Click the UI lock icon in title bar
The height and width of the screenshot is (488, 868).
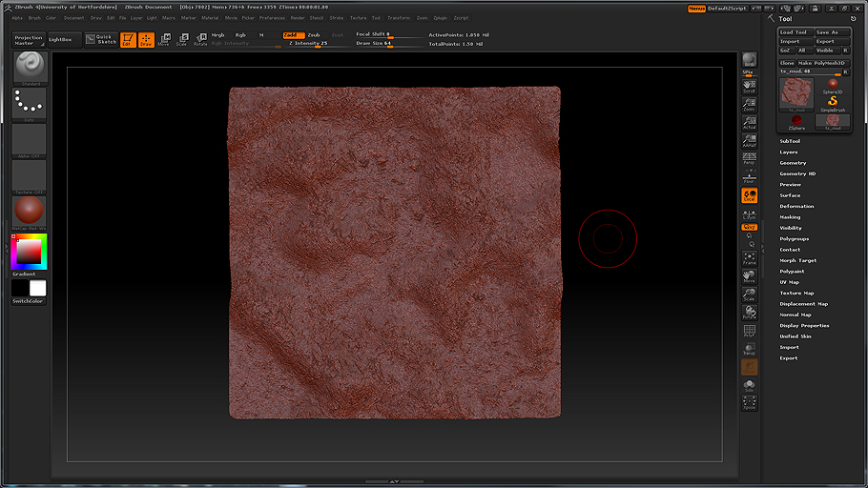point(815,9)
